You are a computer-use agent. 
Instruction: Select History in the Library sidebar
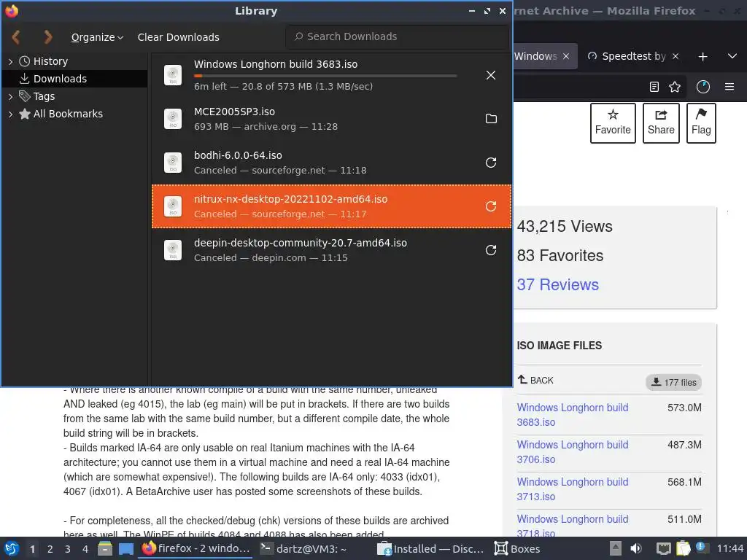[x=50, y=61]
